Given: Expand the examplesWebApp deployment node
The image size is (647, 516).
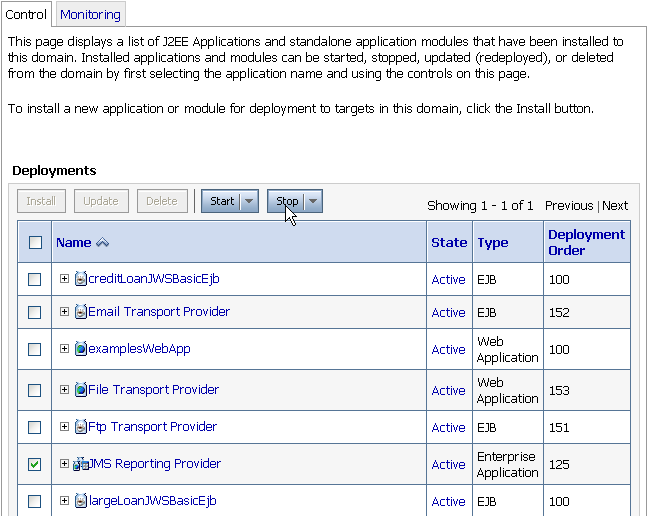Looking at the screenshot, I should (64, 349).
